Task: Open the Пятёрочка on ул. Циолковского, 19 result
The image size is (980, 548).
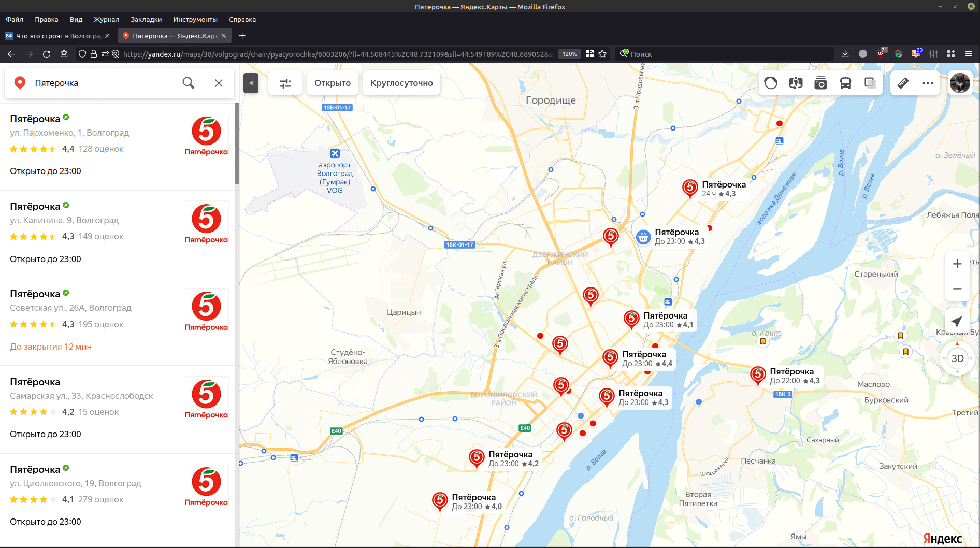Action: click(118, 497)
